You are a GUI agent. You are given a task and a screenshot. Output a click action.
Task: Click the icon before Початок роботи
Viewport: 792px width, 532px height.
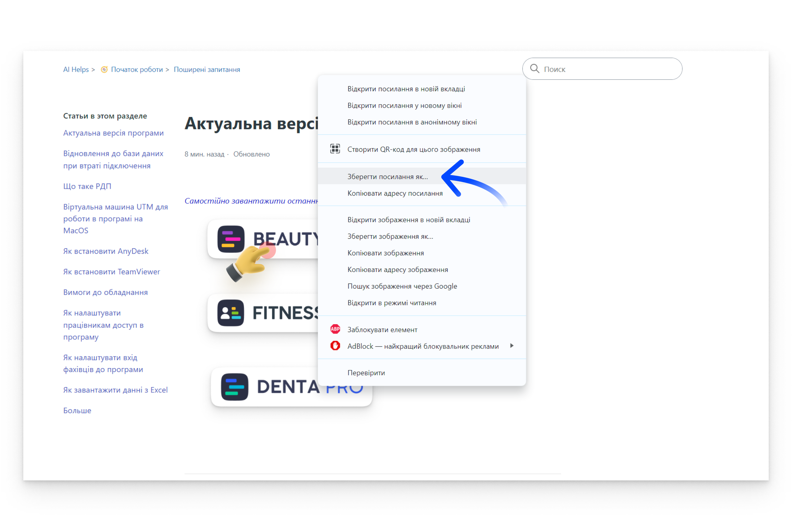[x=104, y=69]
